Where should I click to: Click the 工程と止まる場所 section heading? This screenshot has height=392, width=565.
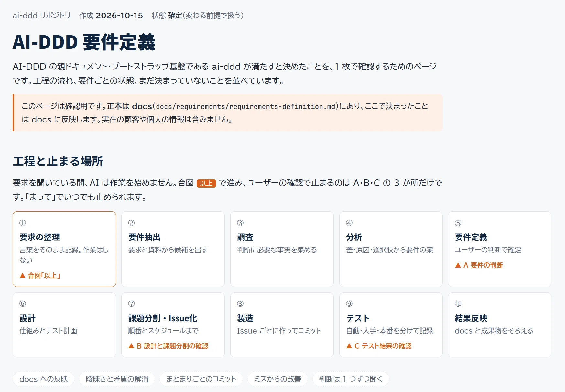click(58, 161)
